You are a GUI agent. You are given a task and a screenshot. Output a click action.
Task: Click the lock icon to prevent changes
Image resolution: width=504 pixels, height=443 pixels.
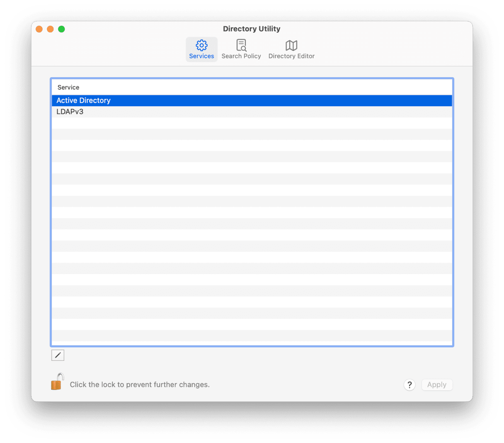click(x=57, y=382)
